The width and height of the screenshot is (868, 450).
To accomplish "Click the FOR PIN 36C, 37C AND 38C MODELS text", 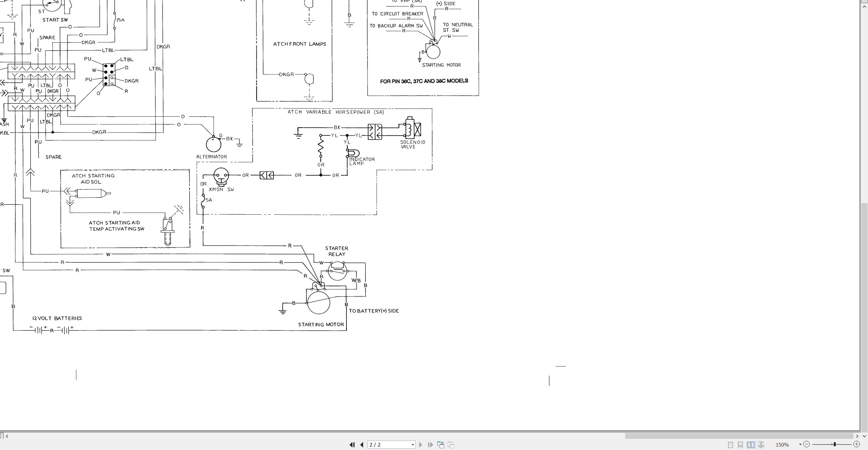I will (x=424, y=81).
